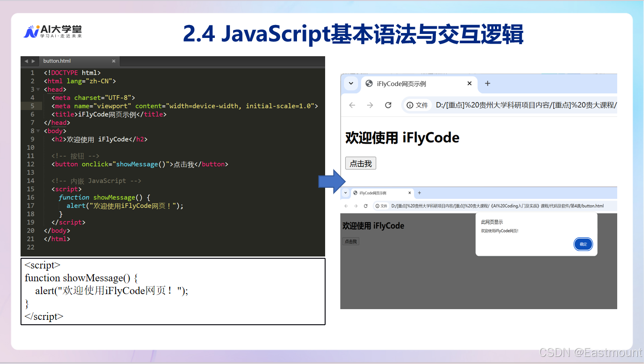Click the title tag line in the editor
The height and width of the screenshot is (364, 644).
pos(109,114)
